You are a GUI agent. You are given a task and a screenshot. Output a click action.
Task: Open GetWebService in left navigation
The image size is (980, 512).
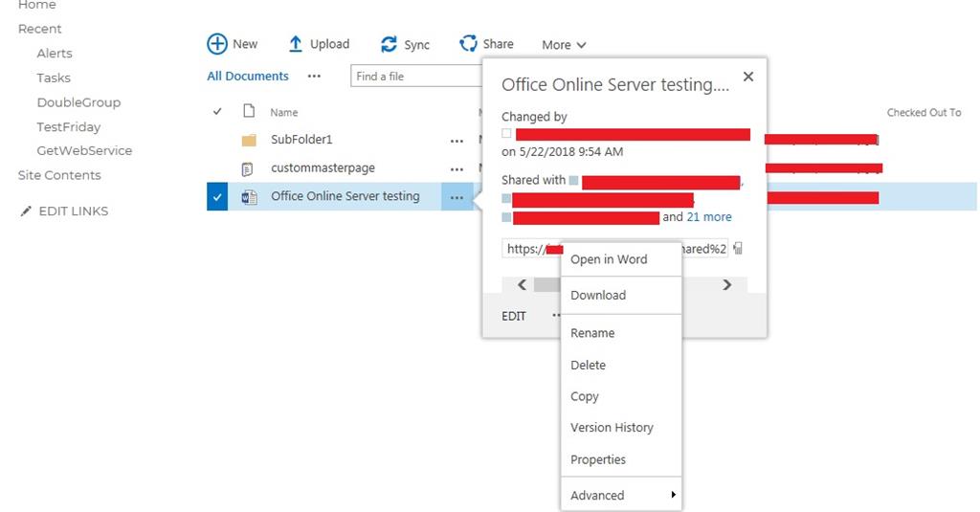[x=84, y=150]
